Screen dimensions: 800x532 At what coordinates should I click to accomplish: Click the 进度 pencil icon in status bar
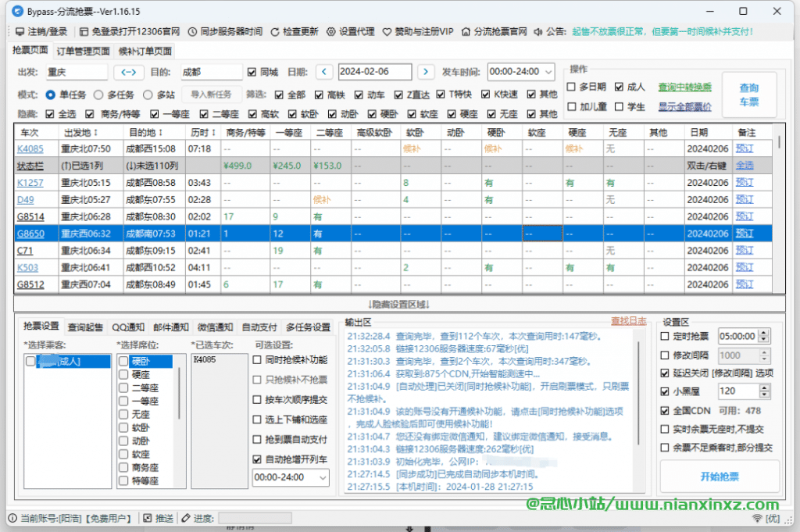(186, 518)
